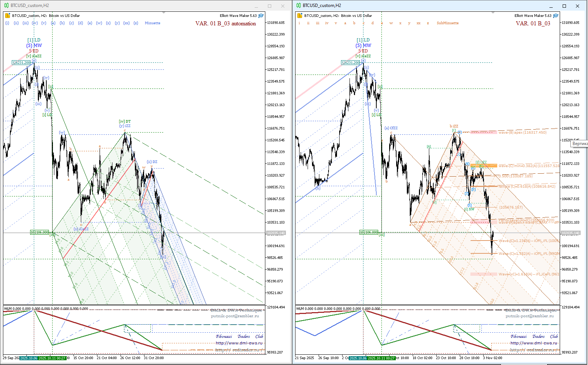Click candlestick icon in left window title bar
Screen dimensions: 588x365
pyautogui.click(x=6, y=6)
